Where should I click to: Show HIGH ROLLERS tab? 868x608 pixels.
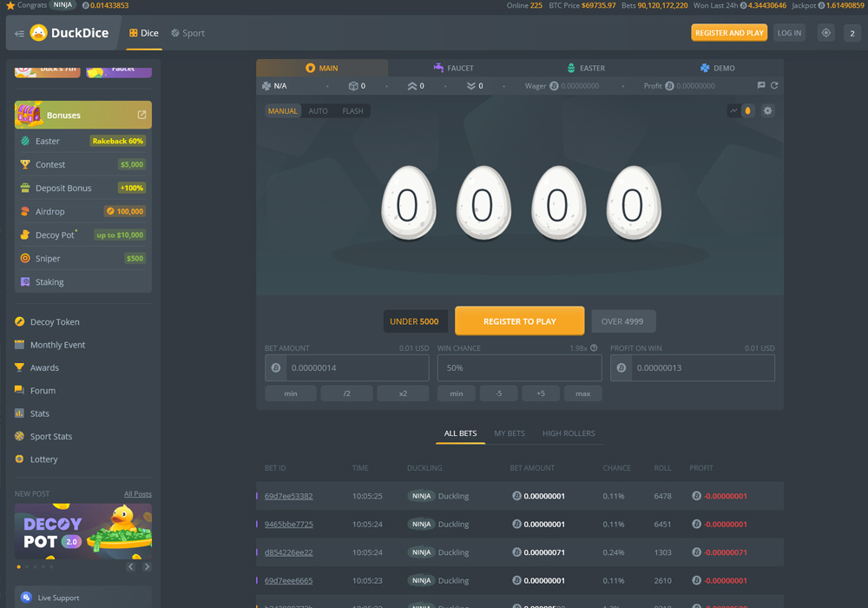coord(569,433)
